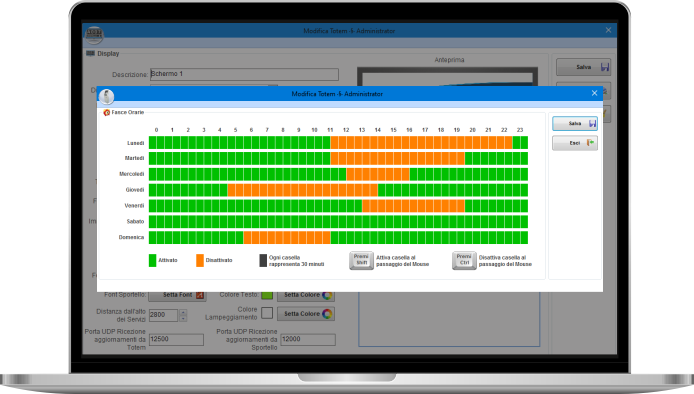Click the Display monitor icon in background window
The image size is (694, 394).
[x=90, y=54]
